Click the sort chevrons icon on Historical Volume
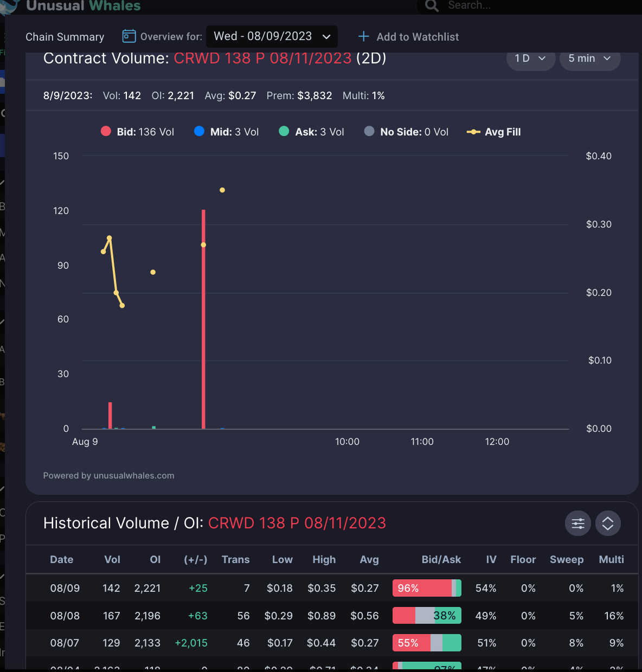The image size is (642, 672). tap(608, 523)
